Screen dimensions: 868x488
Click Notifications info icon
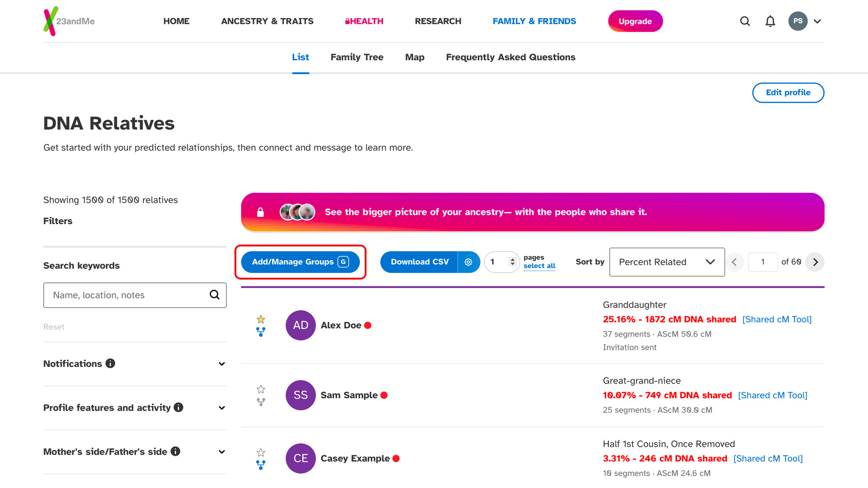point(110,363)
